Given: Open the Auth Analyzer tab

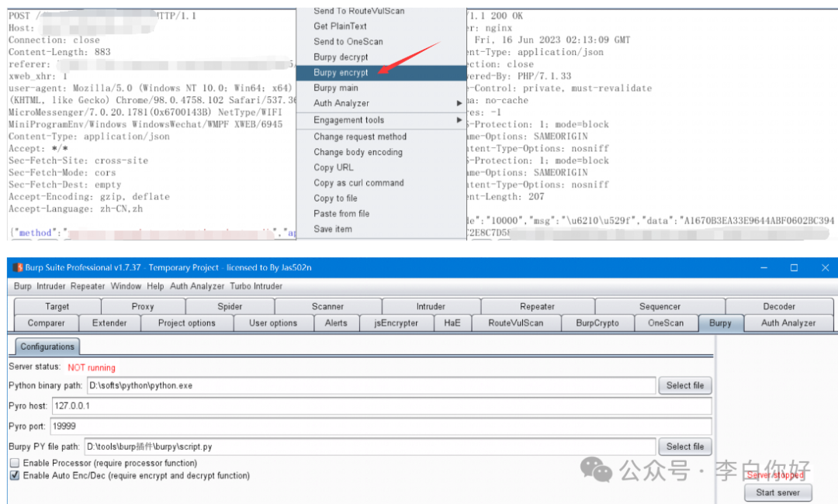Looking at the screenshot, I should point(789,323).
